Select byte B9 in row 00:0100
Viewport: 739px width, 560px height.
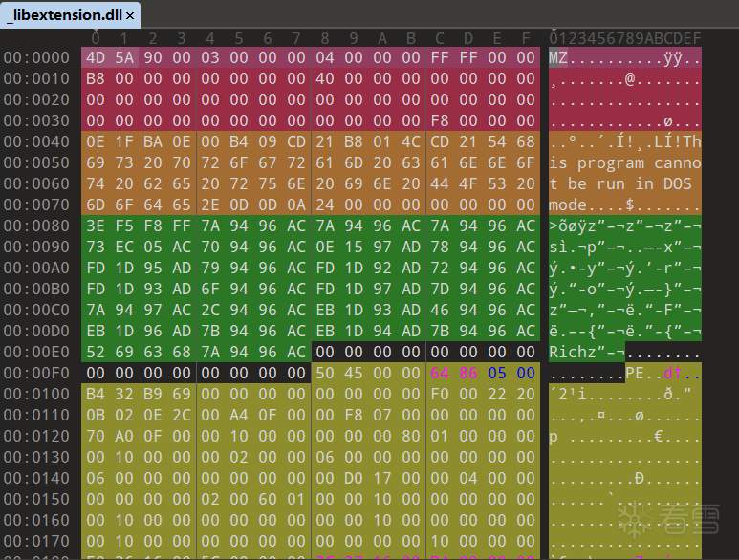pyautogui.click(x=153, y=394)
